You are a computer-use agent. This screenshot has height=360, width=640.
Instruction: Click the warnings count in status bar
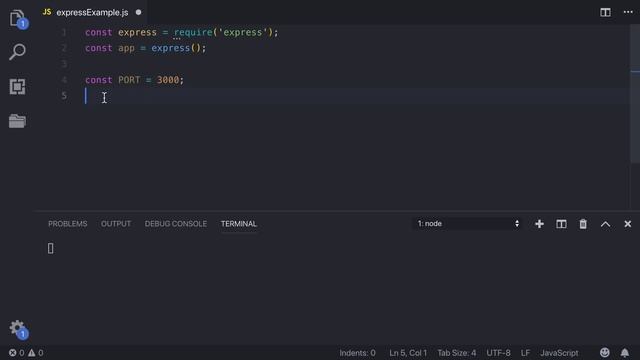point(36,353)
